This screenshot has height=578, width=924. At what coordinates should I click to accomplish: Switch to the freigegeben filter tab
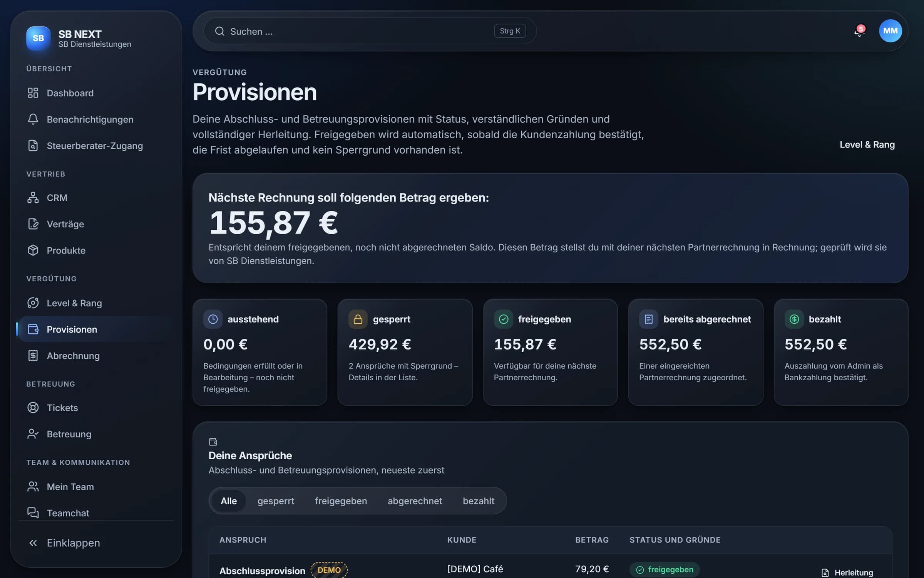pos(341,501)
